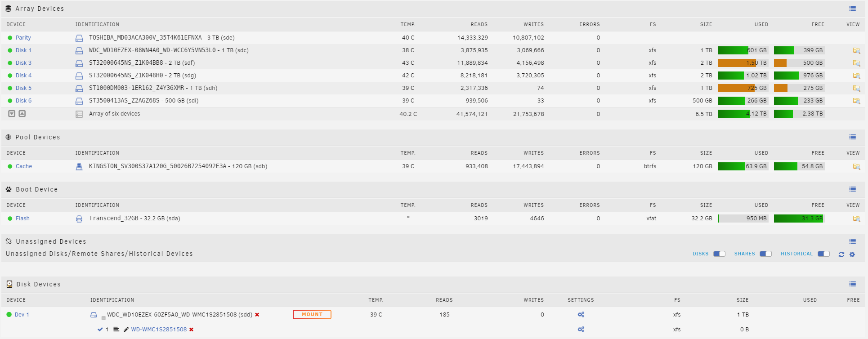868x339 pixels.
Task: Click the 'Array of six devices' text
Action: [x=115, y=114]
